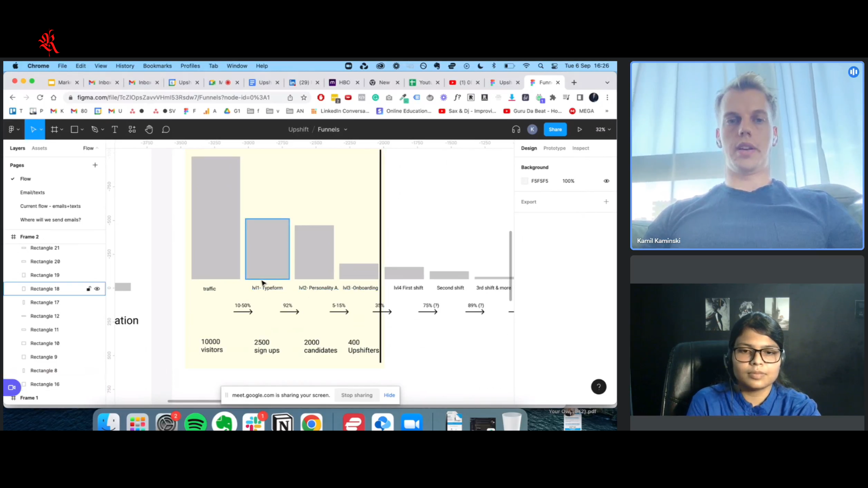
Task: Open the Bookmarks menu in Chrome
Action: coord(157,66)
